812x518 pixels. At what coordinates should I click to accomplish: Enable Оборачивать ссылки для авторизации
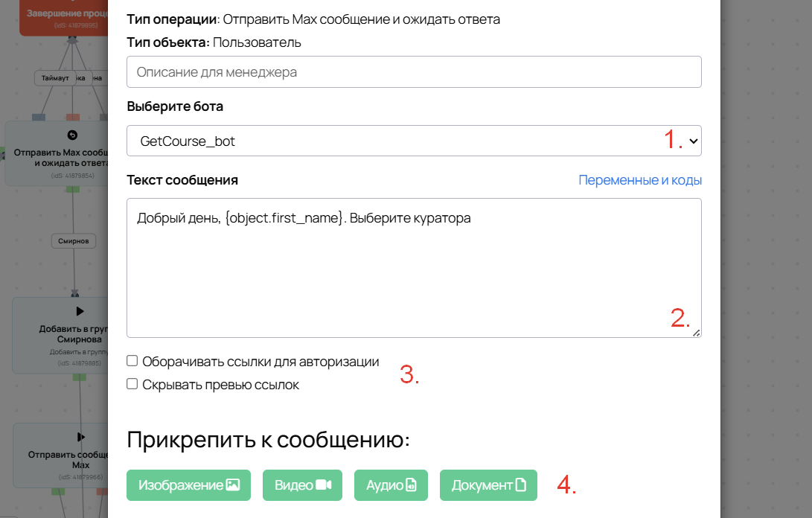pyautogui.click(x=132, y=360)
